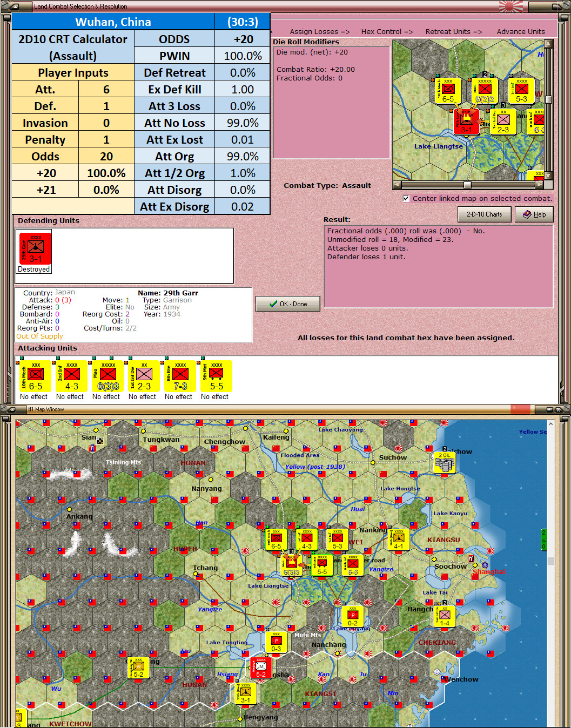Screen dimensions: 571x728
Task: Click the main map scroll up arrow
Action: pos(550,424)
